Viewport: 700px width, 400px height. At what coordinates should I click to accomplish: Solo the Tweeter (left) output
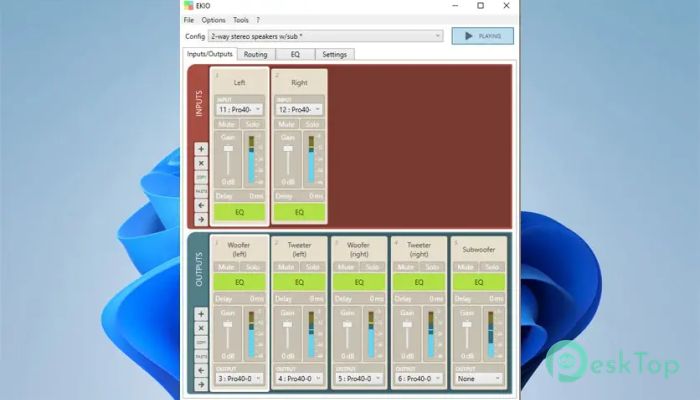tap(312, 267)
